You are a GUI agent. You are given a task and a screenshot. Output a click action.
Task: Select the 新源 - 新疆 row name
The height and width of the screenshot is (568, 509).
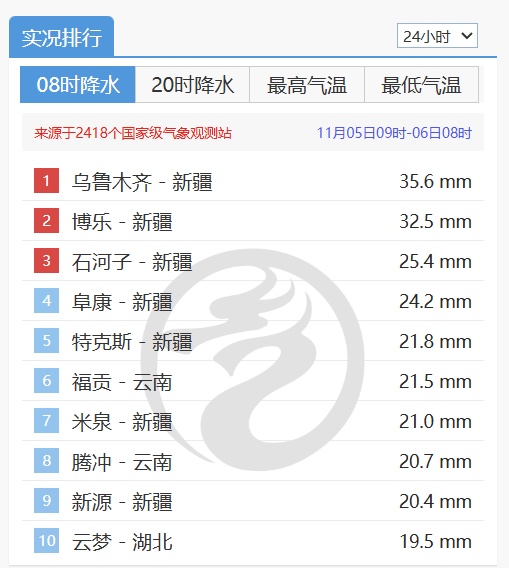tap(122, 502)
